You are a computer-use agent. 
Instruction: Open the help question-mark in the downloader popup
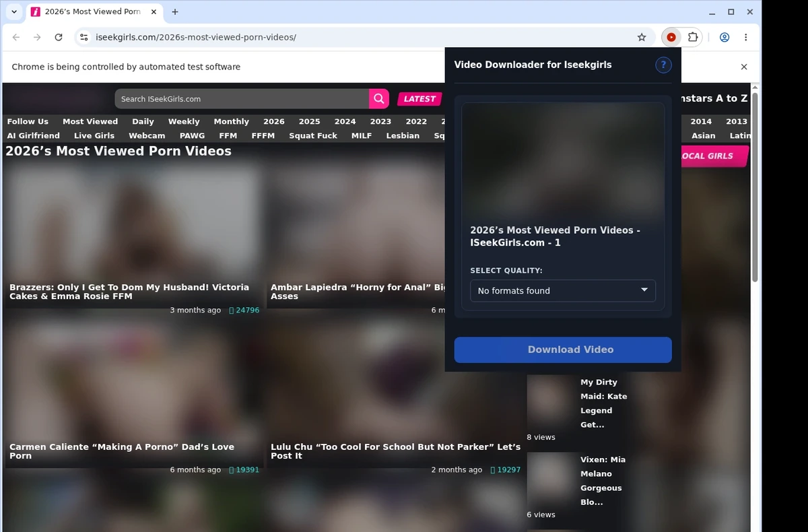pos(663,65)
